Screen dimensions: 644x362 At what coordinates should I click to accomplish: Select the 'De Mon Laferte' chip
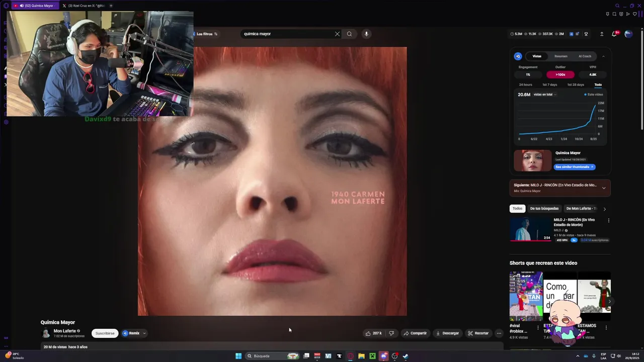(581, 209)
